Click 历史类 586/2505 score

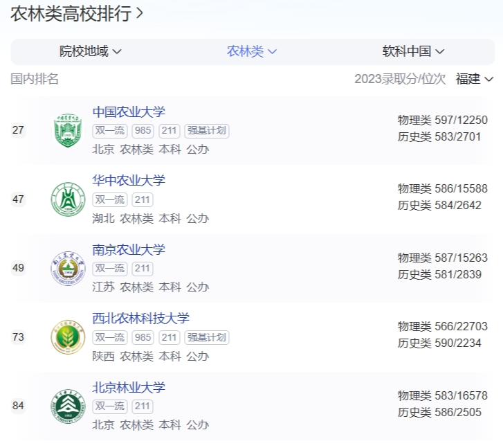[439, 413]
